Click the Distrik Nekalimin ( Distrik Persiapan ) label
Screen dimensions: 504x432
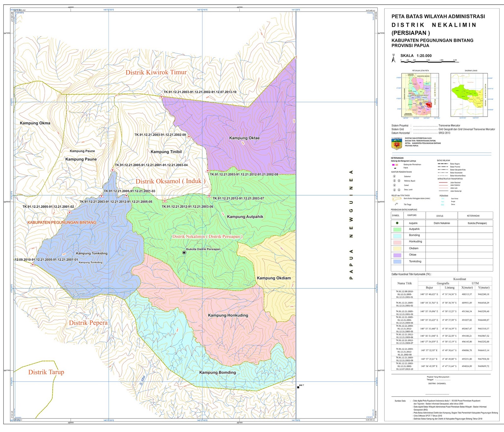point(208,236)
